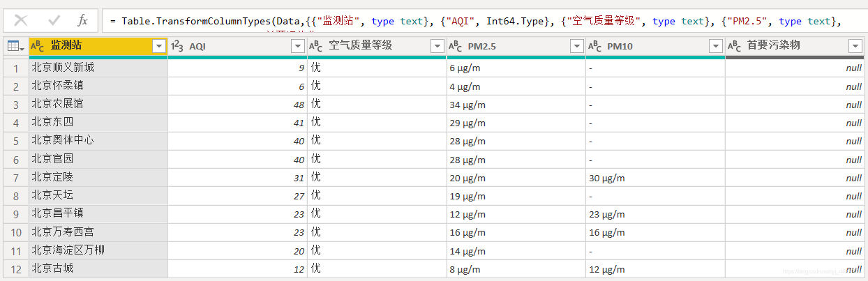Change data type icon of 监测站 column
The height and width of the screenshot is (281, 868).
38,46
